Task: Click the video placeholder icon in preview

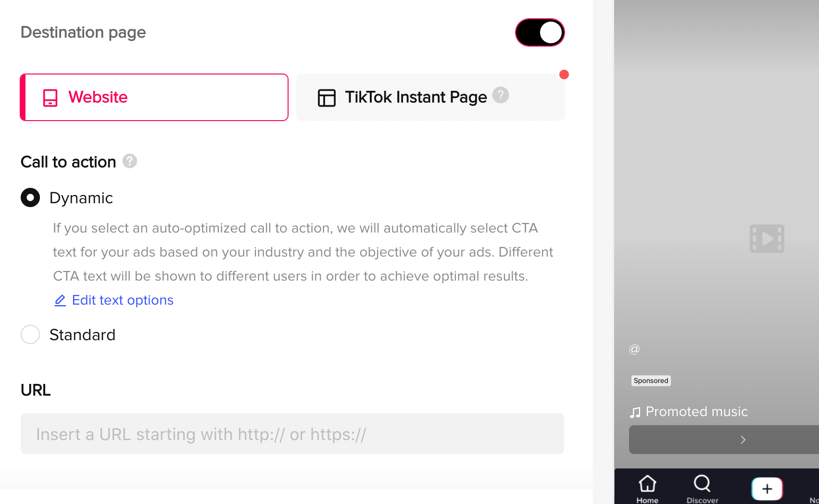Action: click(767, 238)
